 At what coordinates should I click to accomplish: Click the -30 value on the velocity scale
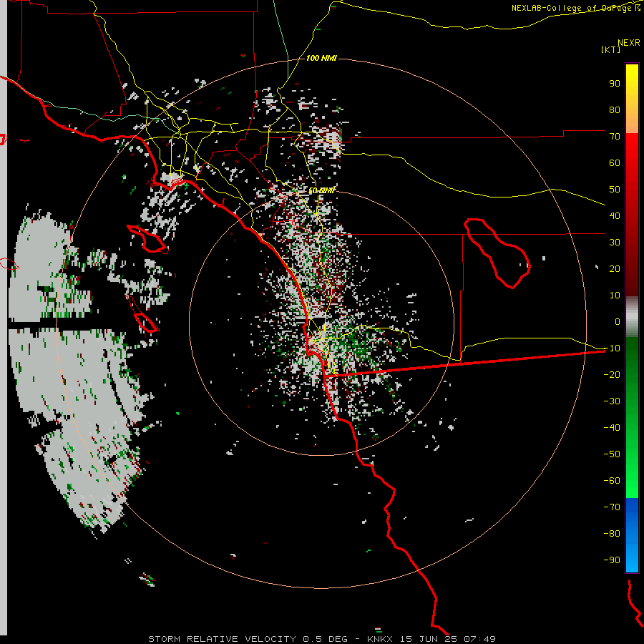pos(612,401)
